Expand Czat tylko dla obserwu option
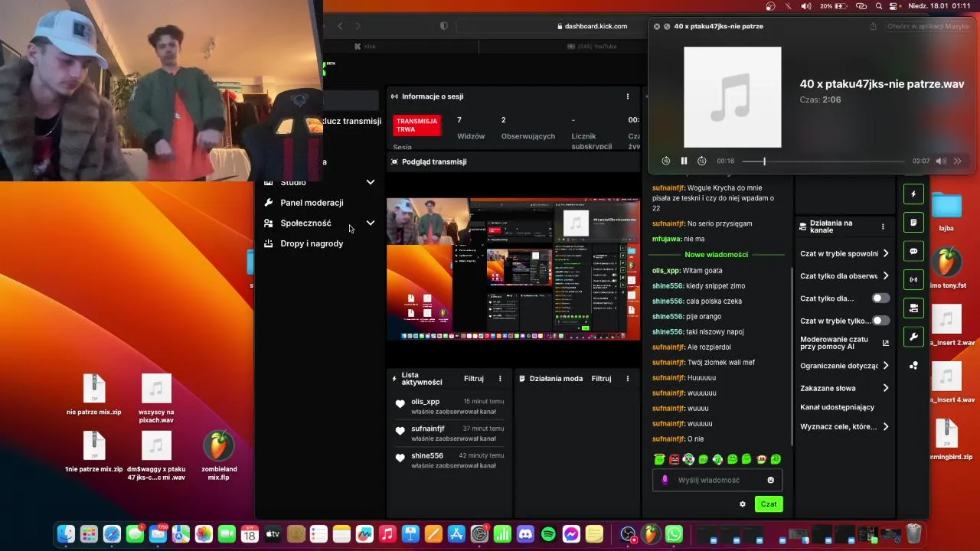Image resolution: width=980 pixels, height=551 pixels. point(886,275)
